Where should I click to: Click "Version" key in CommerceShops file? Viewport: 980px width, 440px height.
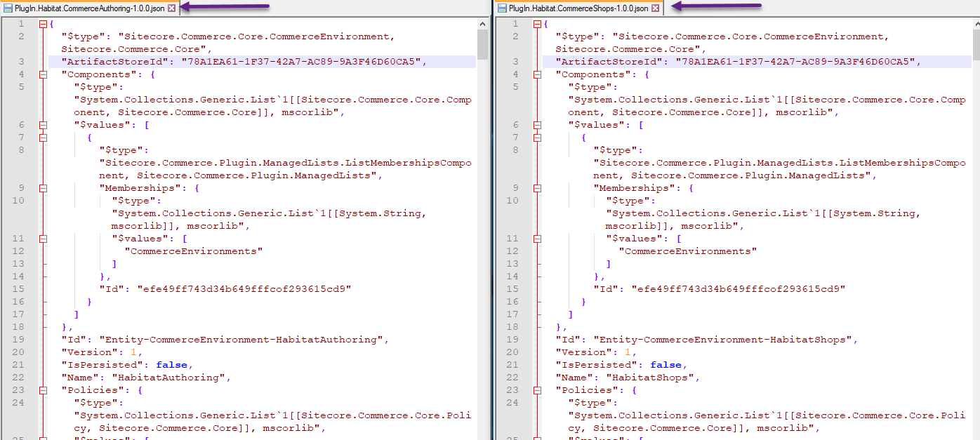(x=583, y=352)
